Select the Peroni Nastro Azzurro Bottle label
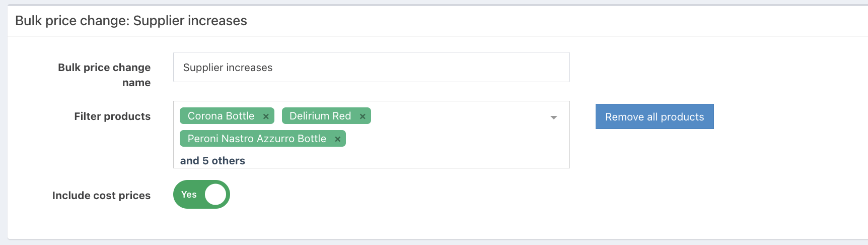 [257, 139]
